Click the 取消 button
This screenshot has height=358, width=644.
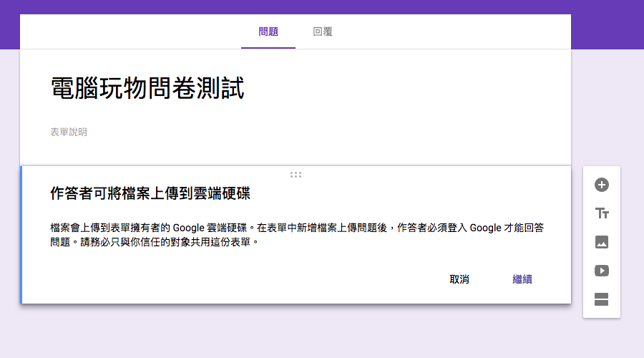point(459,279)
